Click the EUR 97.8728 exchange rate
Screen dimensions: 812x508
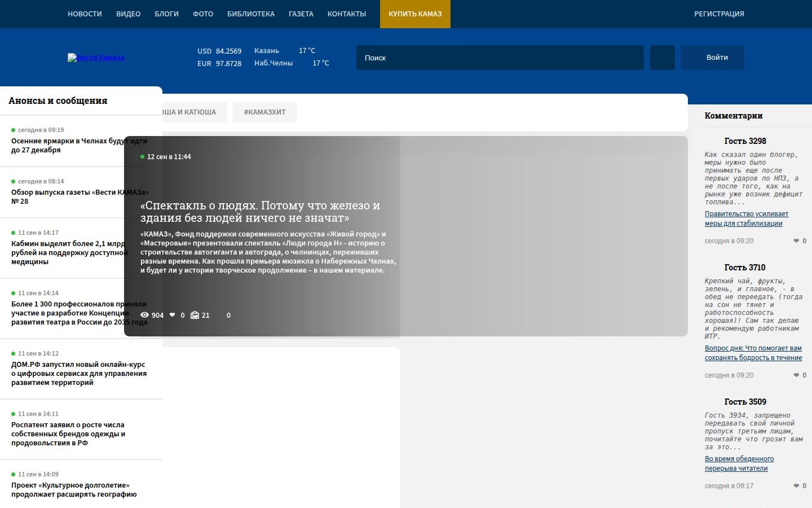[219, 64]
